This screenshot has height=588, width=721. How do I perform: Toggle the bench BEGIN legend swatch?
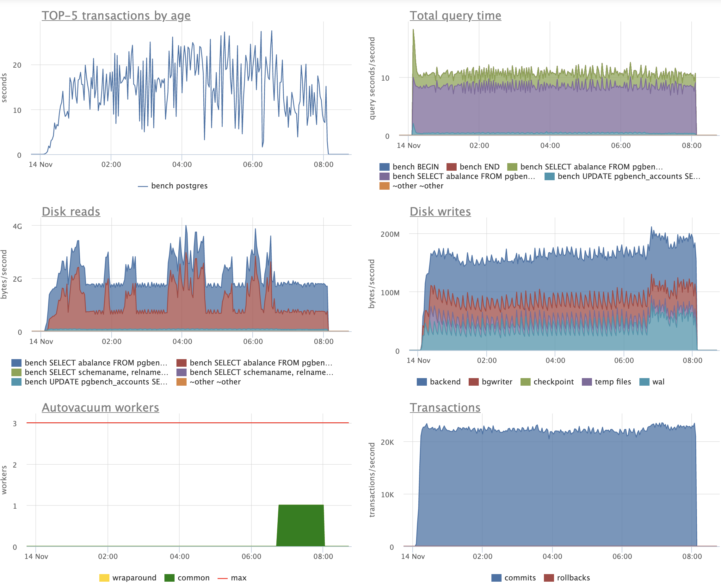[x=384, y=167]
